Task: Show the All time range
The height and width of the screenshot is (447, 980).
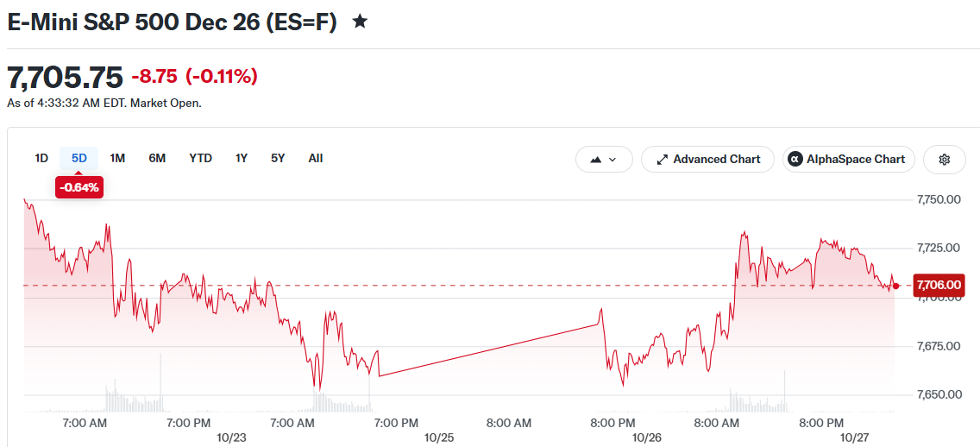Action: [316, 158]
